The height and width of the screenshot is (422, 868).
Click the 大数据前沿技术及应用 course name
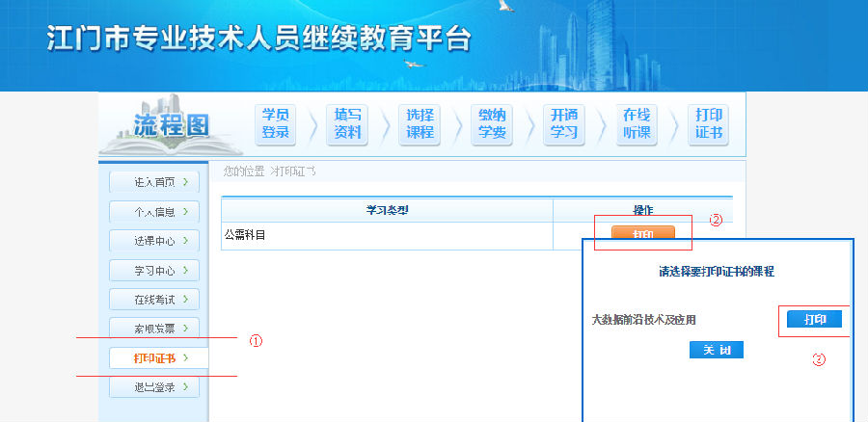coord(643,320)
